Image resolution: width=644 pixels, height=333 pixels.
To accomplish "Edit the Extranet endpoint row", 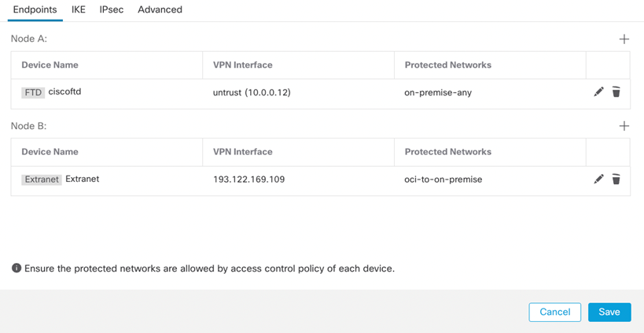I will 598,179.
